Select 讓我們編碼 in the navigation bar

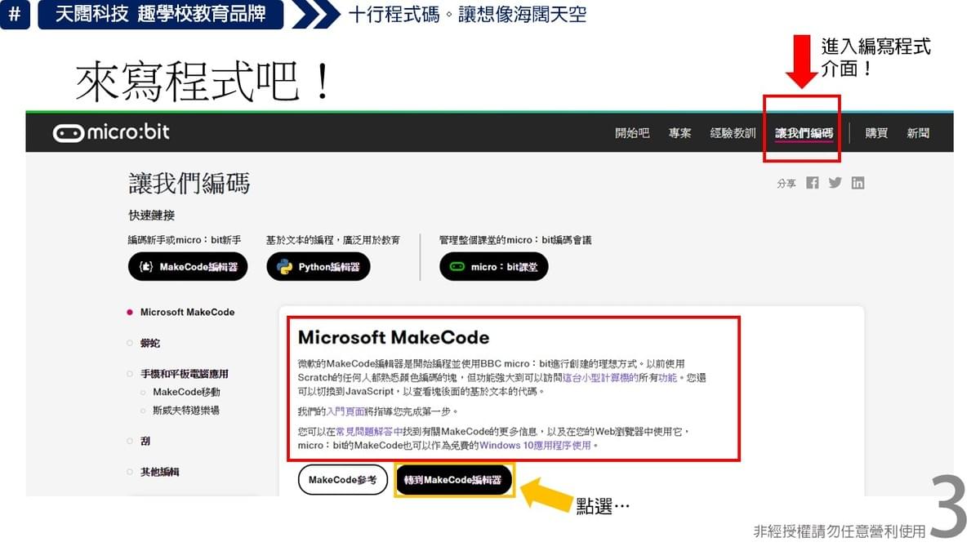tap(804, 133)
